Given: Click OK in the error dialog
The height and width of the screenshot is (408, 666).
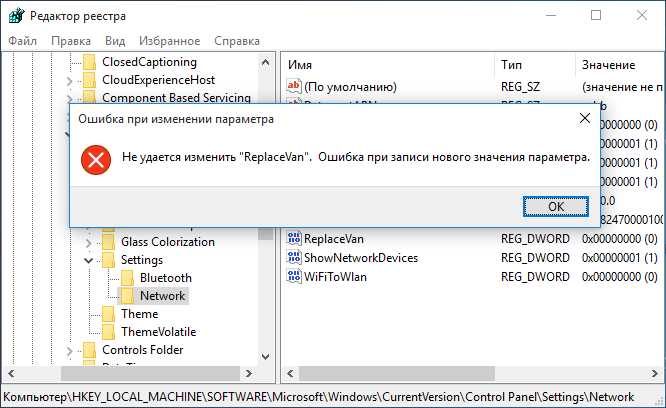Looking at the screenshot, I should (x=556, y=206).
